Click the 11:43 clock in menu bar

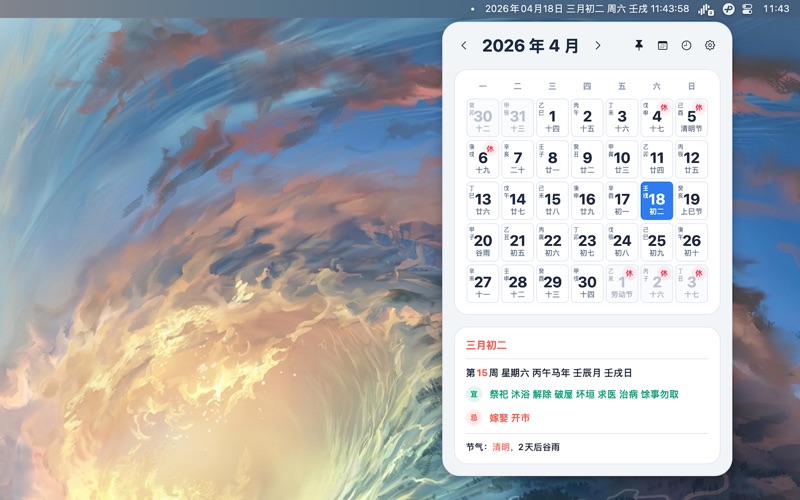tap(776, 9)
